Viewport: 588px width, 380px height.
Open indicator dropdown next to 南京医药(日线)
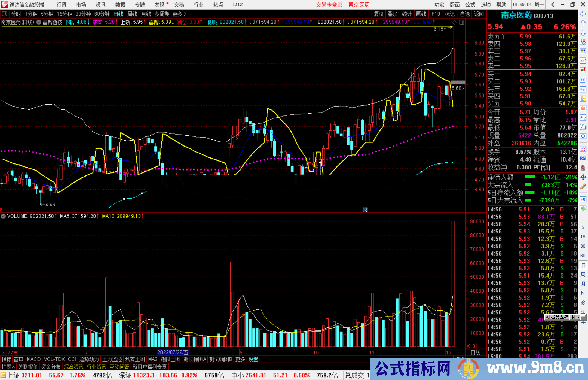(39, 22)
